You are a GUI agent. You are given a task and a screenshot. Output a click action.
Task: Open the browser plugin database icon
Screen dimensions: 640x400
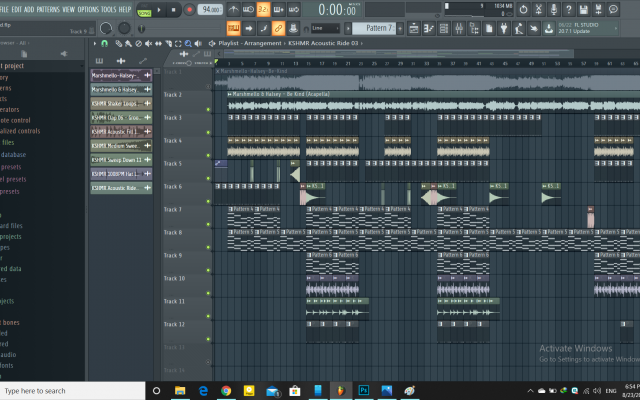(x=474, y=29)
